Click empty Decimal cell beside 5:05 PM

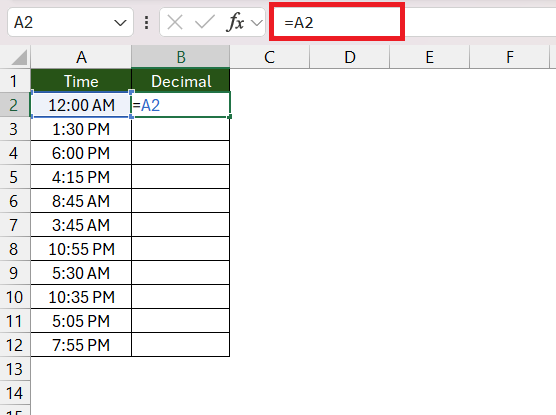(180, 321)
